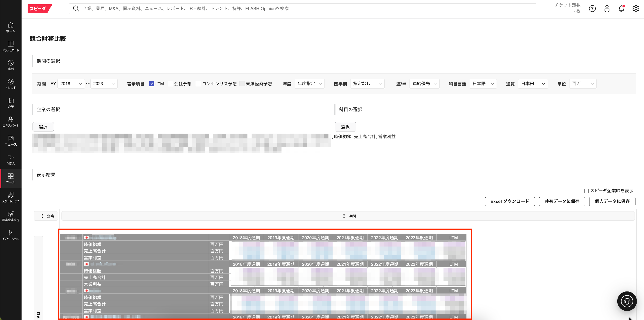Viewport: 644px width, 320px height.
Task: Click the スピーダ logo
Action: (39, 9)
